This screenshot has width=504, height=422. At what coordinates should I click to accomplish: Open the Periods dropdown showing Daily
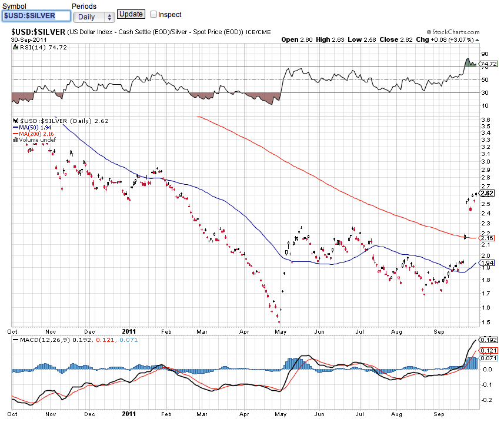[x=93, y=17]
